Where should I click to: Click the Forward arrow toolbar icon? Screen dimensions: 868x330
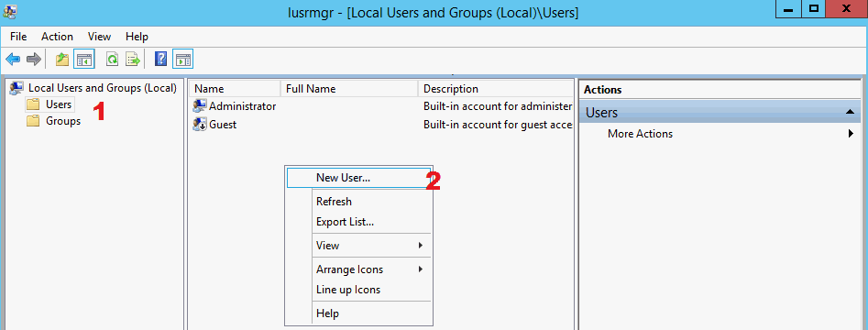click(34, 59)
